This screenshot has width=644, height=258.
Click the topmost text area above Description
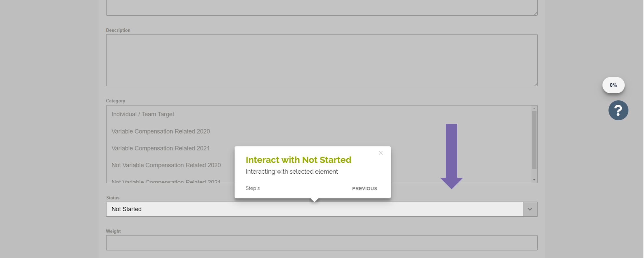tap(321, 7)
